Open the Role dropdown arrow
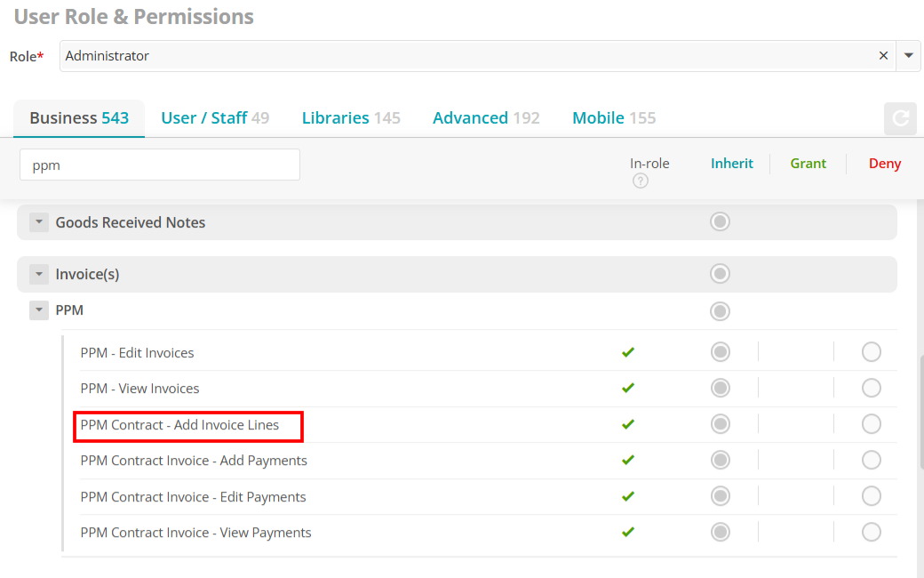Screen dimensions: 924x578 (909, 55)
